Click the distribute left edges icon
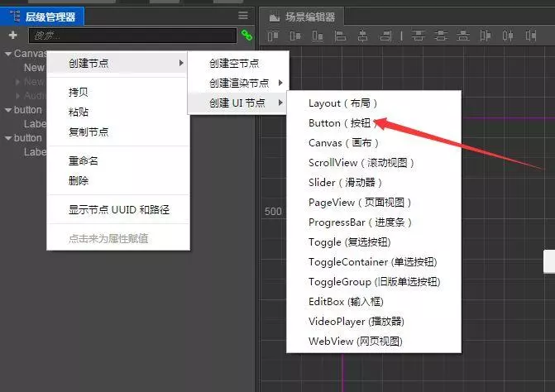555x392 pixels. (486, 36)
